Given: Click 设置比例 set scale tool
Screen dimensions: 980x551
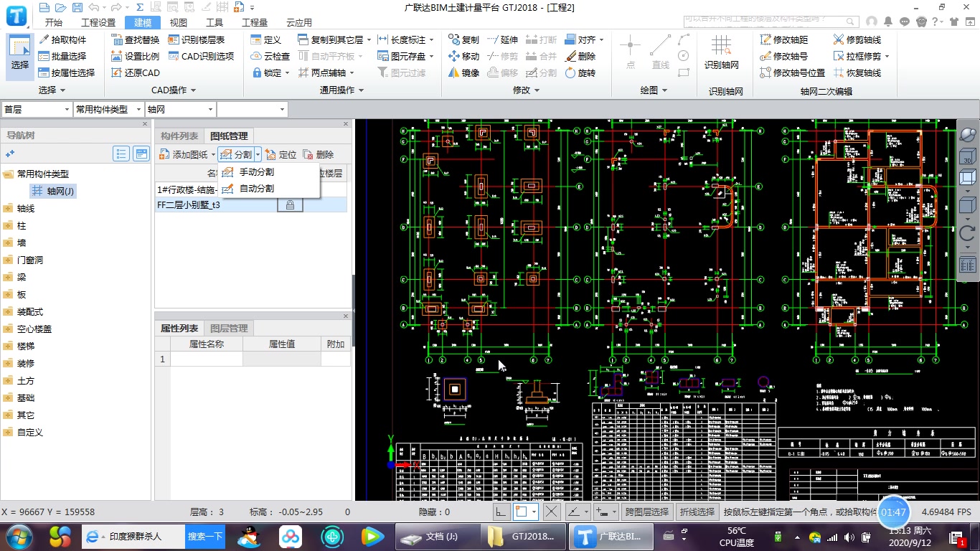Looking at the screenshot, I should pyautogui.click(x=136, y=57).
